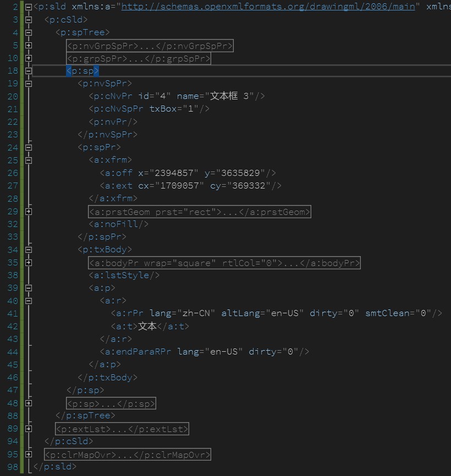Collapse the a:p paragraph fold
This screenshot has height=476, width=451.
(28, 287)
